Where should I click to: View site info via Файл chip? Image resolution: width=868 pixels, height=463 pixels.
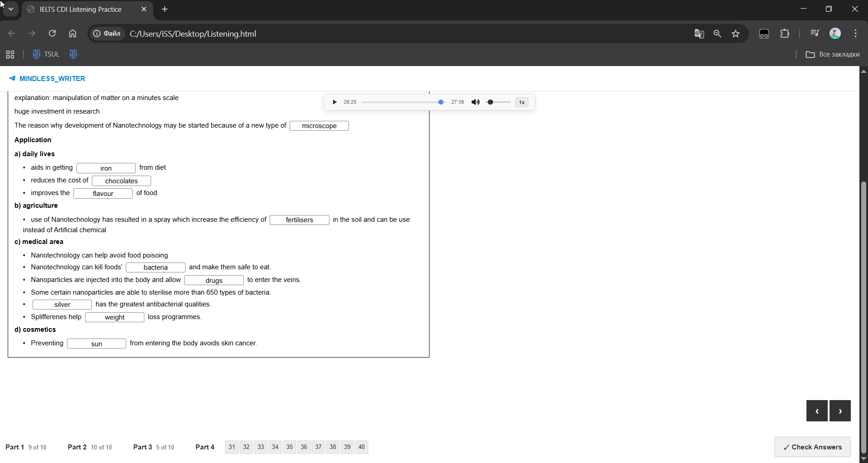click(107, 33)
